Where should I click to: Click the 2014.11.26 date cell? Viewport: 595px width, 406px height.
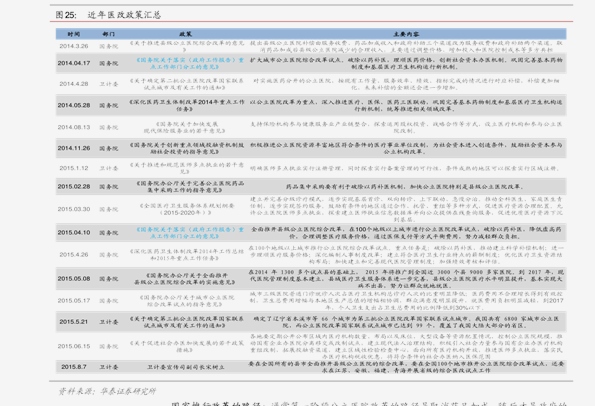point(74,148)
